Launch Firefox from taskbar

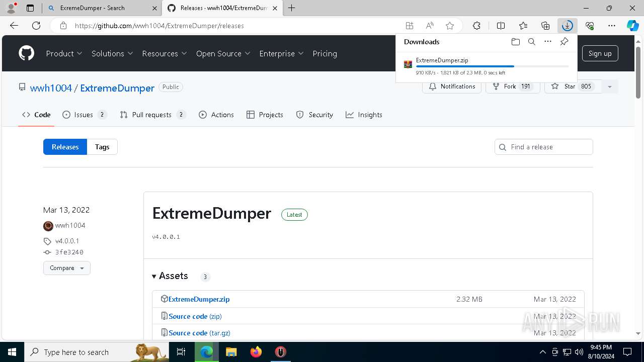[x=256, y=352]
